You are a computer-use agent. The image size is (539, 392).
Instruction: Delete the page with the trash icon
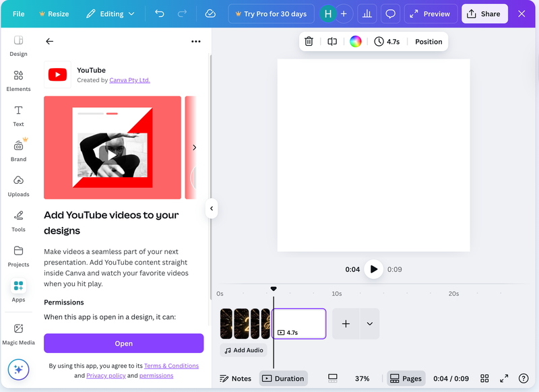(x=309, y=42)
